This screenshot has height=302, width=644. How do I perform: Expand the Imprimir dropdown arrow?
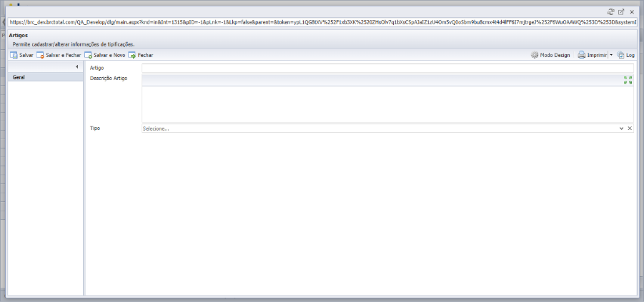point(610,55)
